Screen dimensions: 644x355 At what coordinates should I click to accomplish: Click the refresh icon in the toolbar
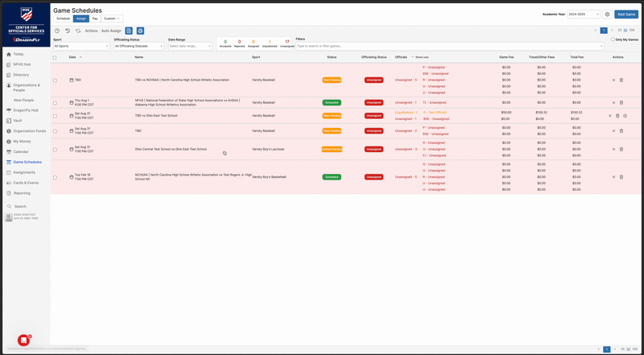coord(78,31)
